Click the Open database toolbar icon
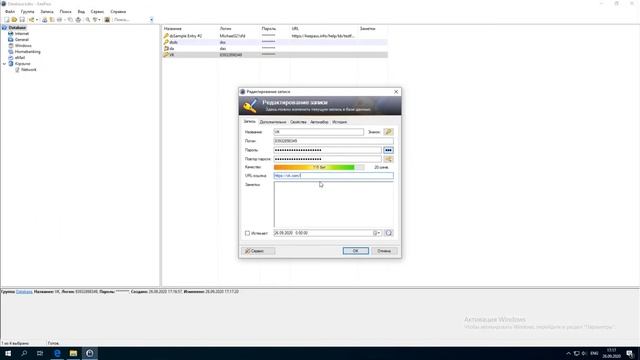The width and height of the screenshot is (640, 360). [x=14, y=20]
